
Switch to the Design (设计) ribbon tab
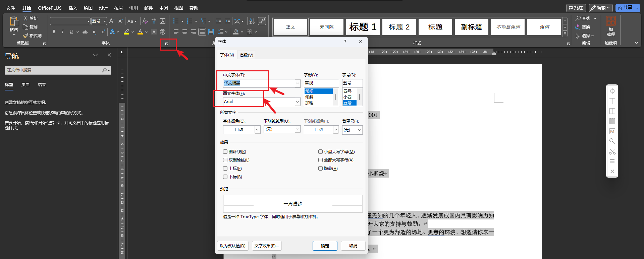point(103,8)
